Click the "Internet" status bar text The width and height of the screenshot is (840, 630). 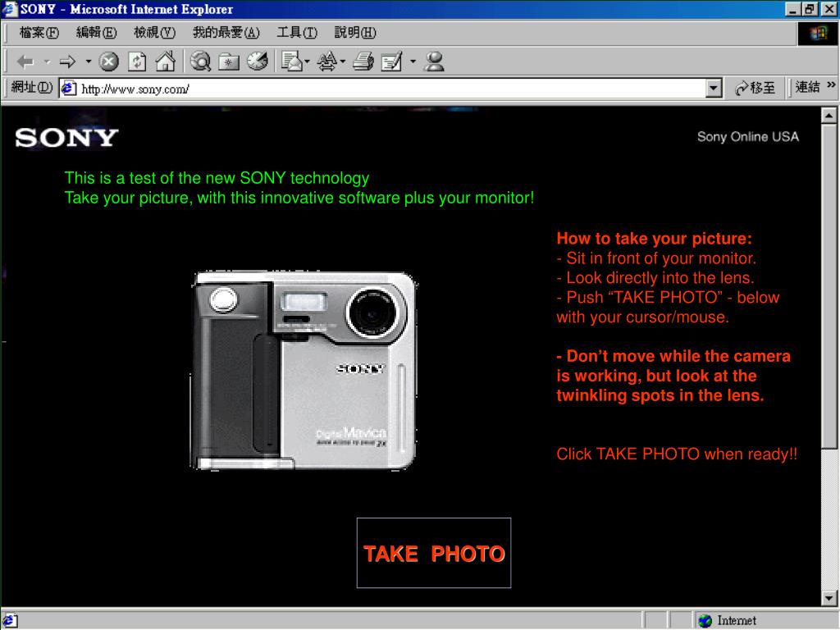pos(737,620)
